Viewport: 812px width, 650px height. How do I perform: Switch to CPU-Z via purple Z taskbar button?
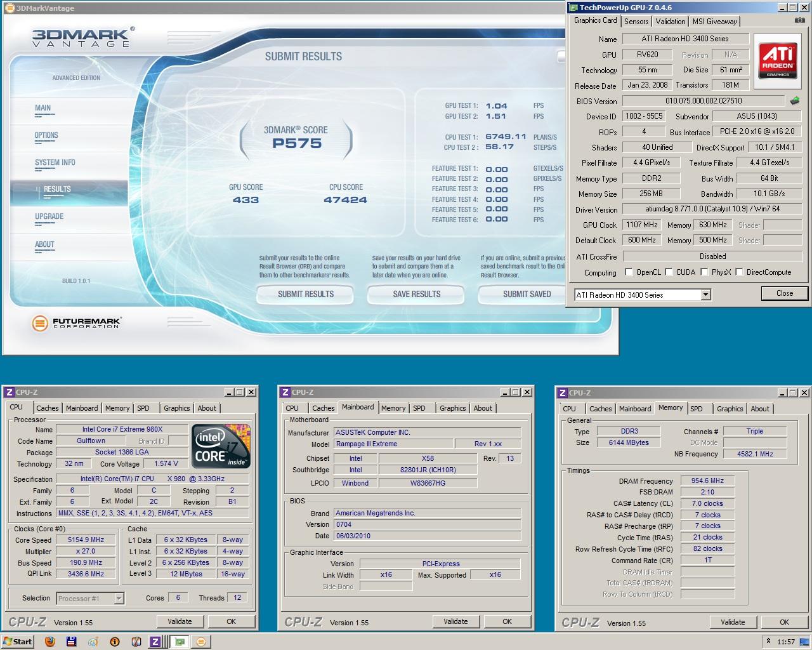[155, 641]
